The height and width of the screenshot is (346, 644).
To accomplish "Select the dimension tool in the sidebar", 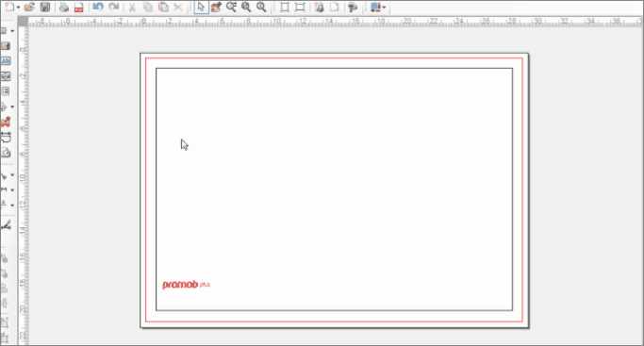I will coord(6,137).
